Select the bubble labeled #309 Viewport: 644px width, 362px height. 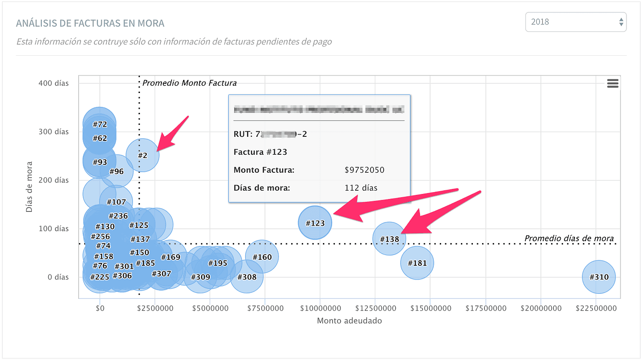(200, 277)
